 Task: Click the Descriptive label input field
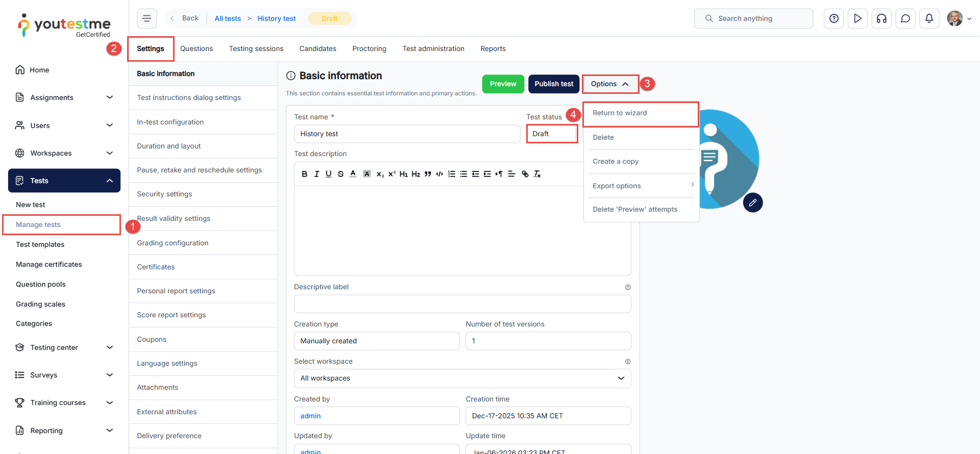[462, 304]
